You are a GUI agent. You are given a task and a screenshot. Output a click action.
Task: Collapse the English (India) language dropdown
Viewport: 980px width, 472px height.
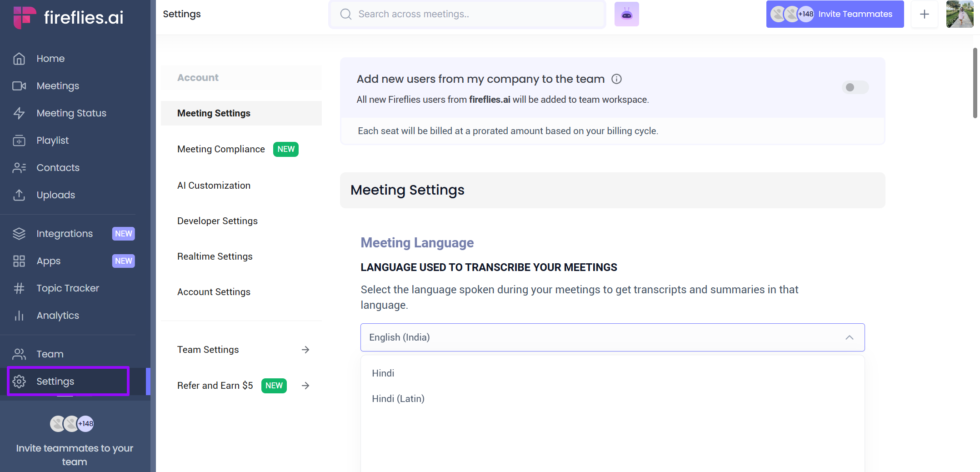click(x=849, y=337)
